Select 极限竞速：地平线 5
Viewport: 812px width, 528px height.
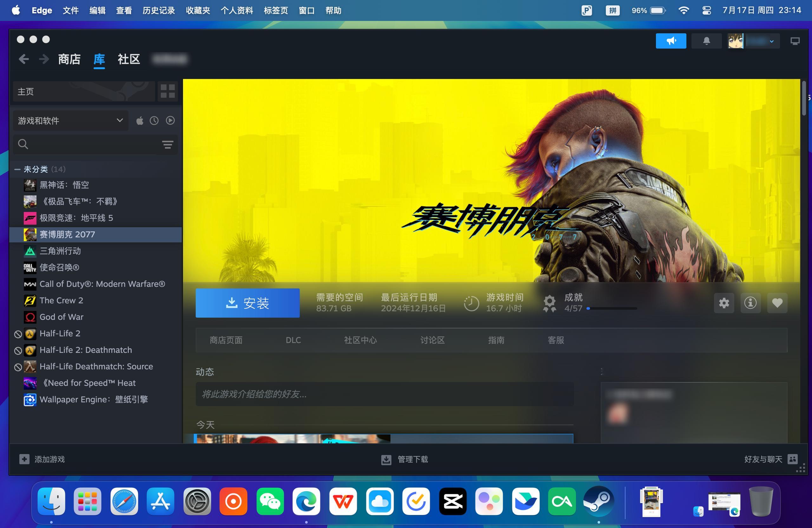click(96, 218)
